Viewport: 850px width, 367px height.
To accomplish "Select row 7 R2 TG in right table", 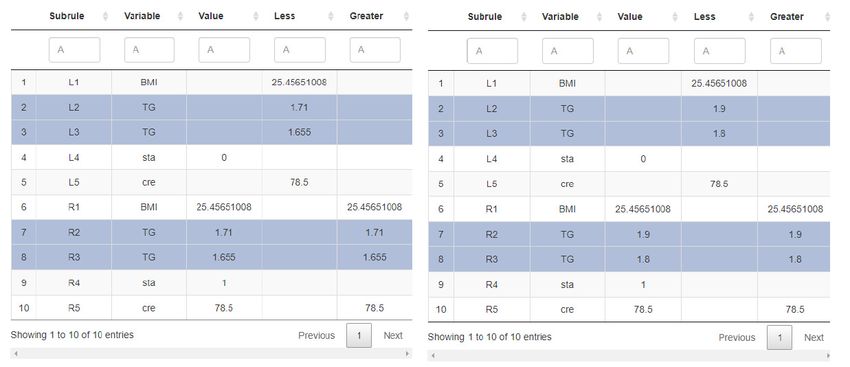I will point(629,234).
